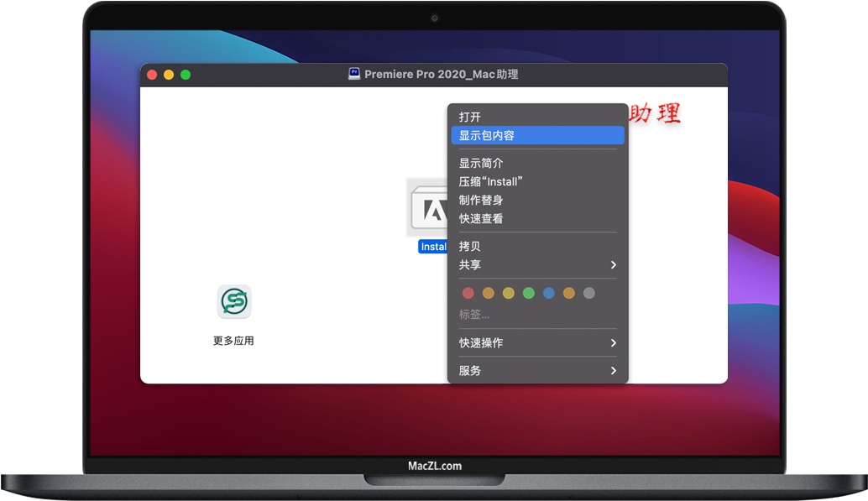Image resolution: width=868 pixels, height=501 pixels.
Task: Copy Install using the 拷贝 option
Action: click(x=468, y=246)
